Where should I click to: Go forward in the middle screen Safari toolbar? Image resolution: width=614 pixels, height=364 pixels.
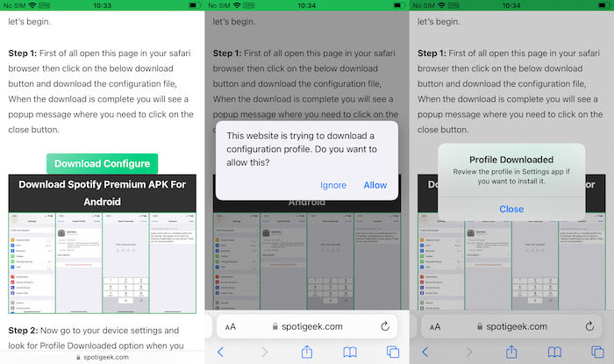tap(264, 353)
